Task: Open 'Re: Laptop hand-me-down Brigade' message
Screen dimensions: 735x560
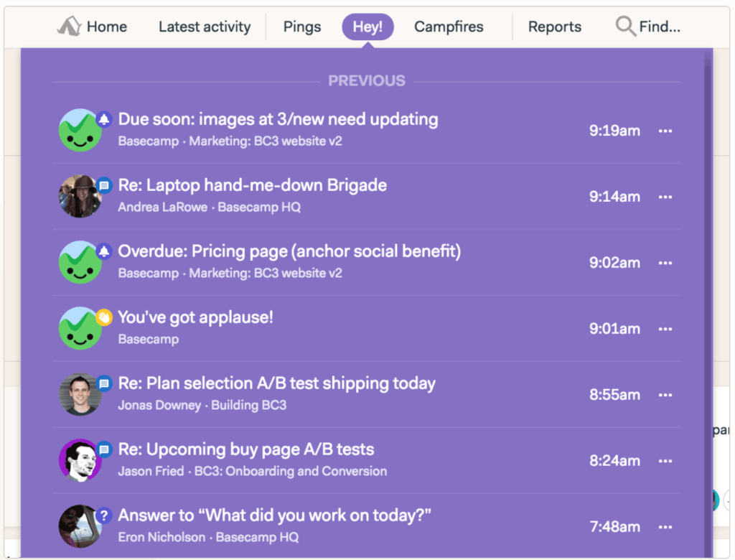Action: [x=252, y=186]
